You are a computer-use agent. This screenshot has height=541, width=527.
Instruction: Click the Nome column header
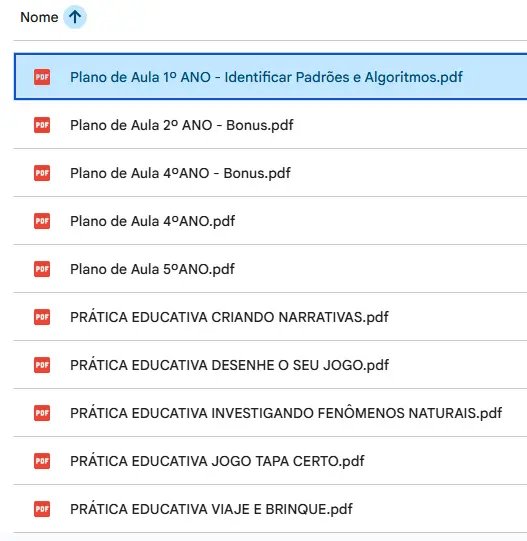click(39, 17)
